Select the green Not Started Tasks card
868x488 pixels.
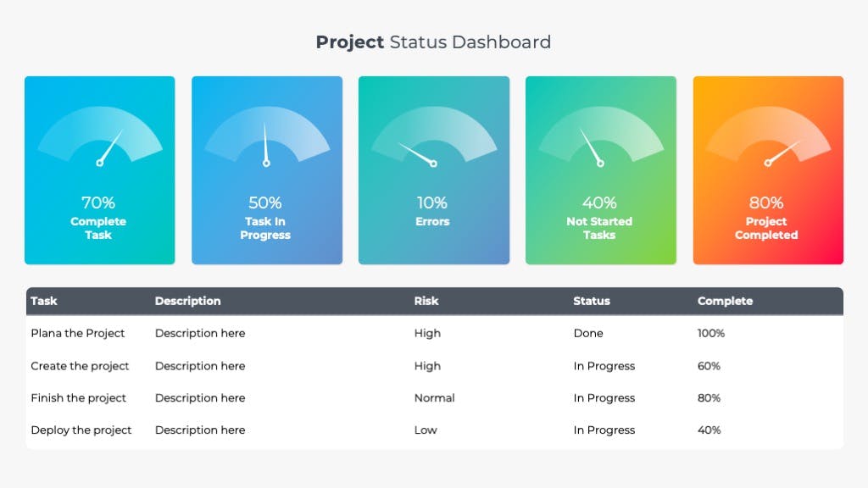point(601,169)
